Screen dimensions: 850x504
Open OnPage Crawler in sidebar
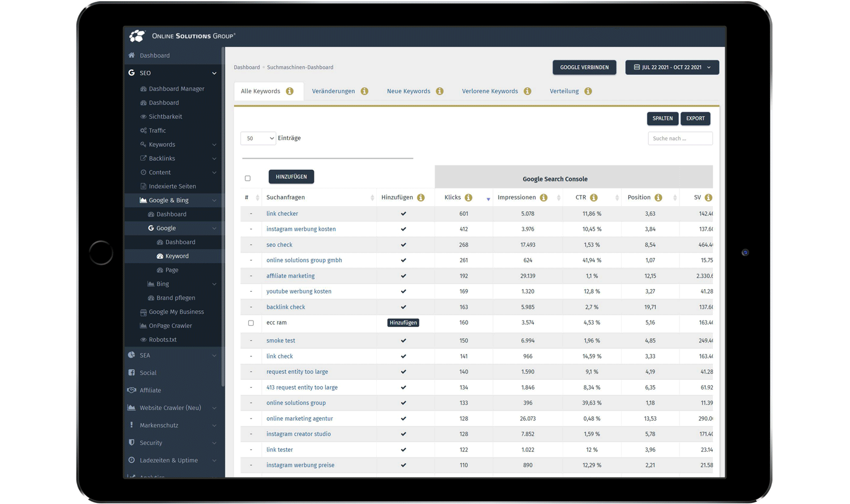pos(170,326)
